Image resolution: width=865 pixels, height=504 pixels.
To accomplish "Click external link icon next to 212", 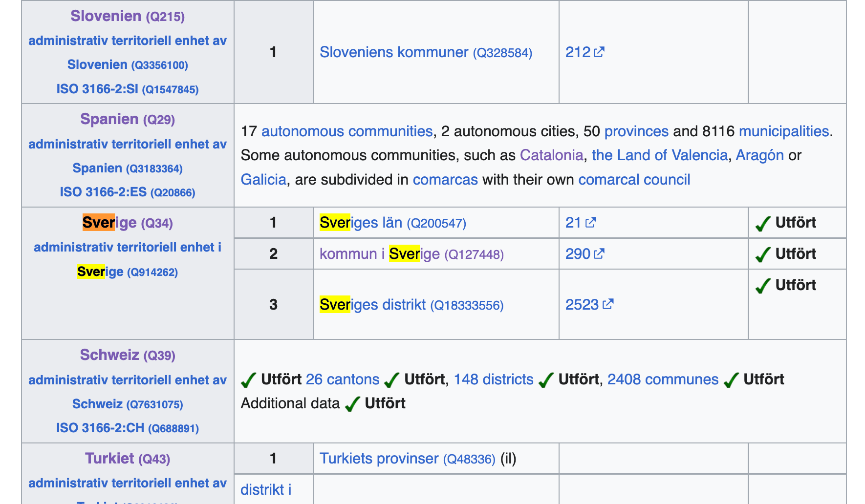I will 599,52.
